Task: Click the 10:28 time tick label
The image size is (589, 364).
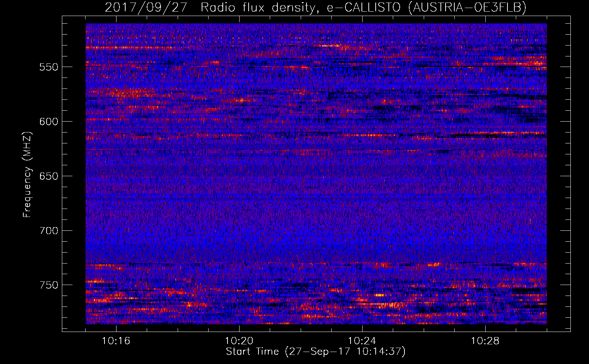Action: point(485,341)
